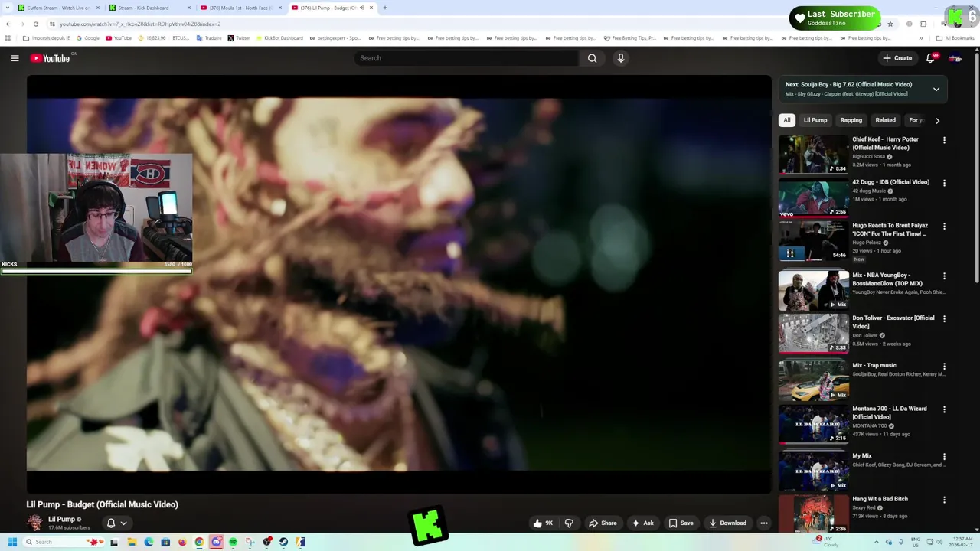The height and width of the screenshot is (551, 980).
Task: Open File Explorer from the taskbar
Action: click(x=132, y=542)
